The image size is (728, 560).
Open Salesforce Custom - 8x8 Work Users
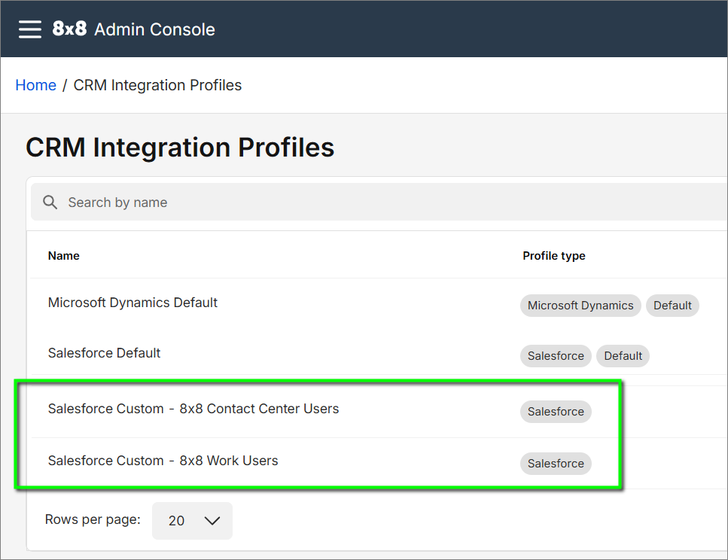[x=163, y=461]
